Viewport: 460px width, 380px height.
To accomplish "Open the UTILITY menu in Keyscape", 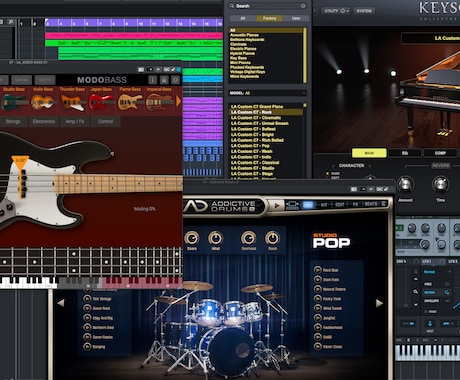I will pos(336,11).
